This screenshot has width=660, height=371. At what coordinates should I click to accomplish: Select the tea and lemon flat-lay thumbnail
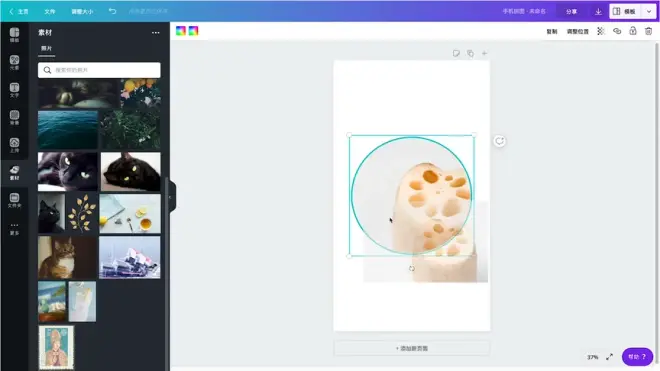(130, 214)
